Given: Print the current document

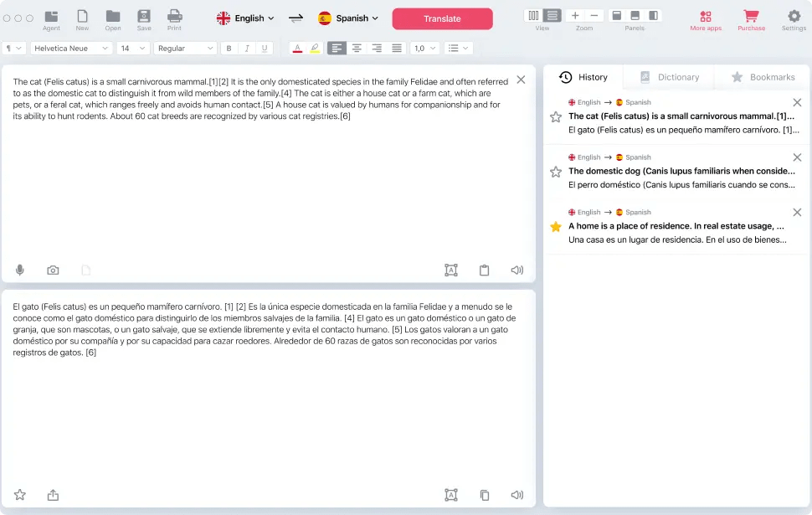Looking at the screenshot, I should (174, 18).
